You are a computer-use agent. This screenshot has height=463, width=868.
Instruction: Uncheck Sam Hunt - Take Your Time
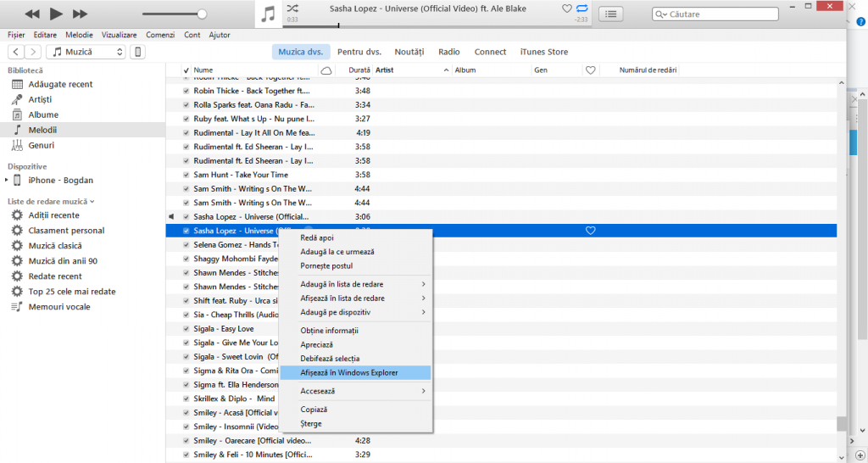[186, 175]
